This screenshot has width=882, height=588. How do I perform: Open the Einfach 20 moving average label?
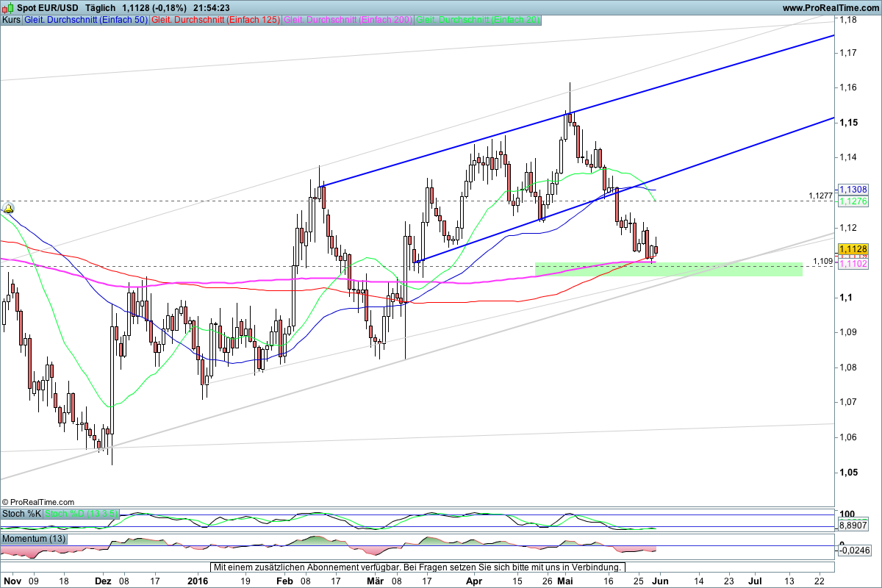(x=478, y=20)
